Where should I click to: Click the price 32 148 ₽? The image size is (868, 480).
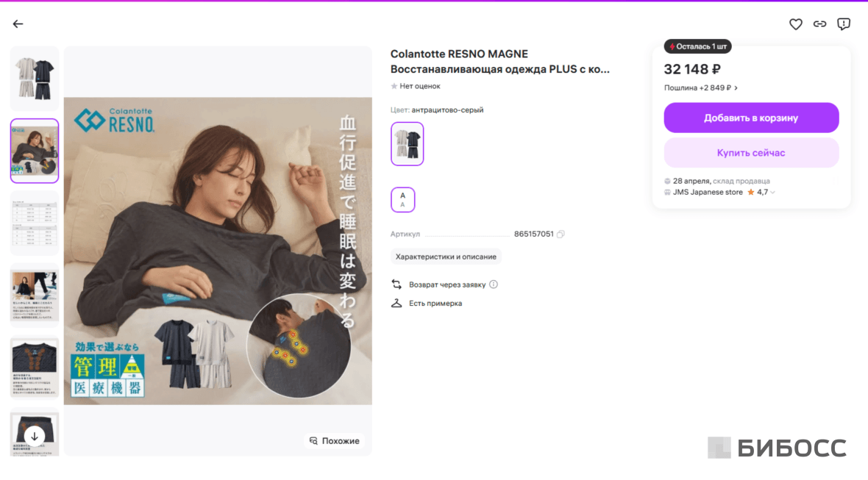coord(692,69)
